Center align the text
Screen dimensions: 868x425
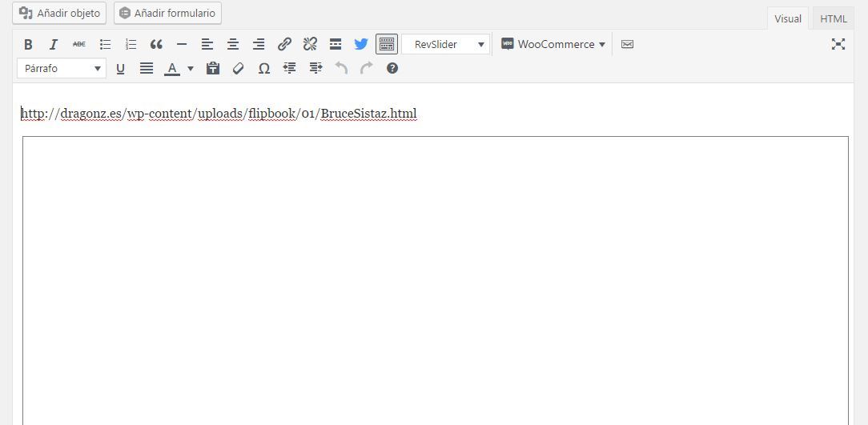[x=233, y=44]
